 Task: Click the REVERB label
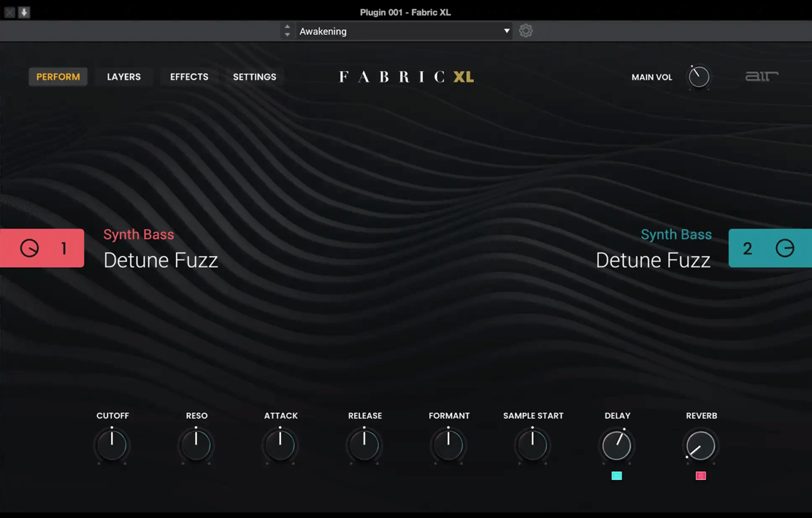701,416
